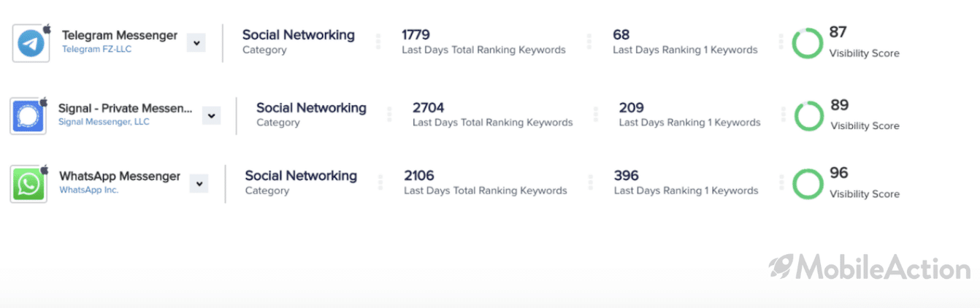Click Telegram's visibility score ring

[808, 44]
